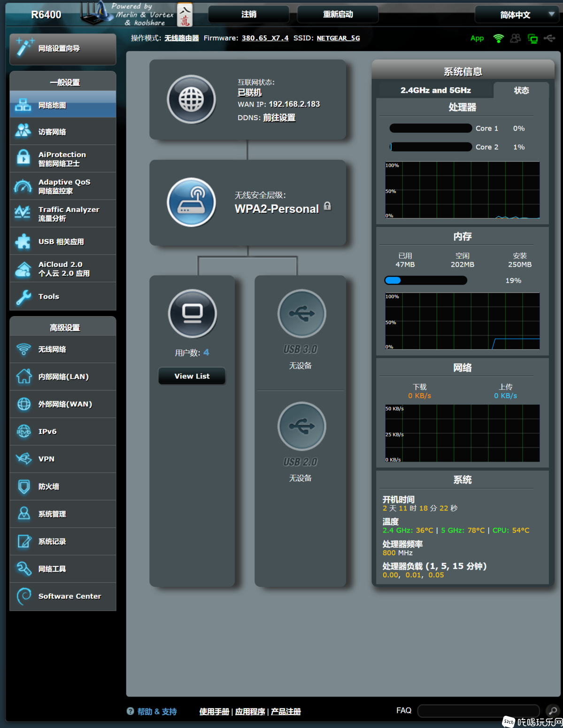The image size is (563, 728).
Task: Click the processor load values 0.00, 0.01, 0.05
Action: (x=413, y=575)
